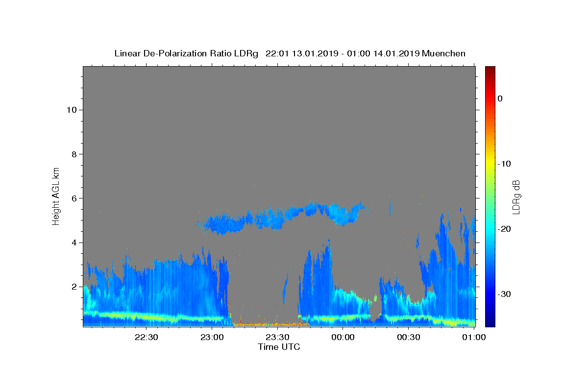
Task: Click the height tick label 10
Action: point(72,110)
